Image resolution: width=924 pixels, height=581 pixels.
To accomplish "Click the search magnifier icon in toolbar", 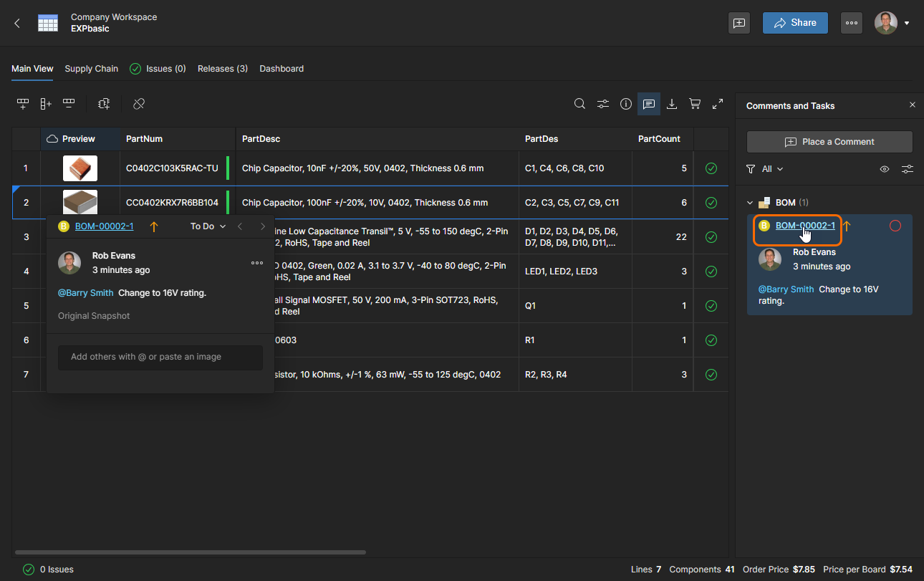I will click(x=579, y=104).
